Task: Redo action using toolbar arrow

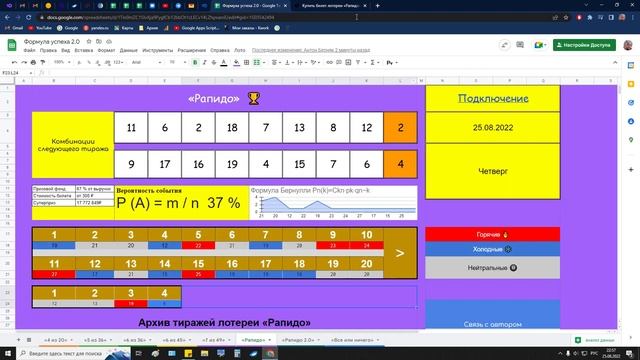Action: coord(24,62)
